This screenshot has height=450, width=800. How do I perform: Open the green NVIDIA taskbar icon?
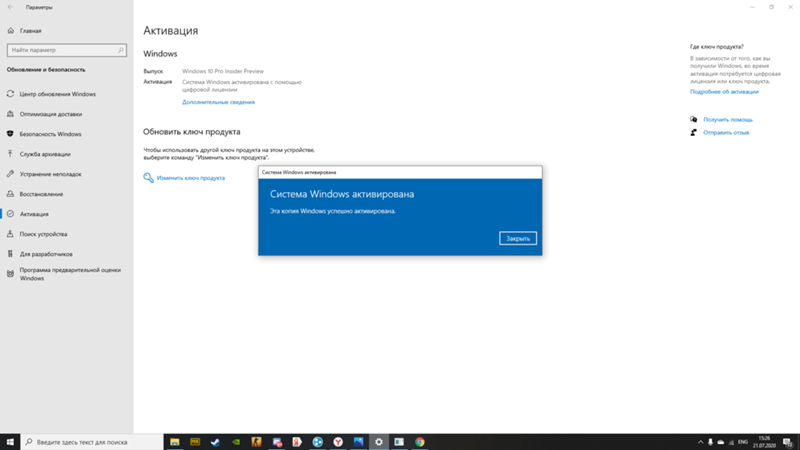(x=236, y=442)
